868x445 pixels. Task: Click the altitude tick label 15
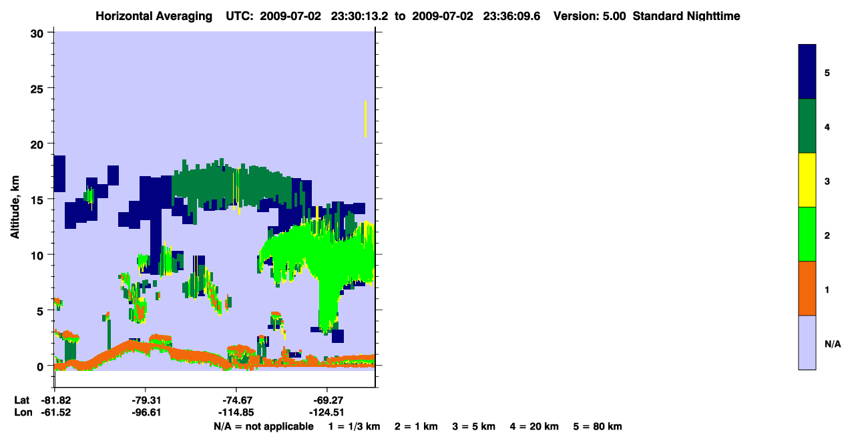point(37,199)
